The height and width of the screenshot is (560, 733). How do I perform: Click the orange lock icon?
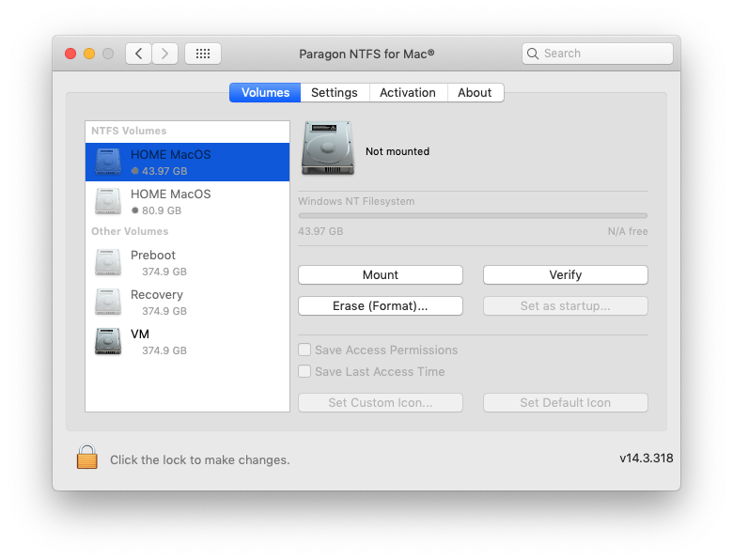click(x=87, y=457)
